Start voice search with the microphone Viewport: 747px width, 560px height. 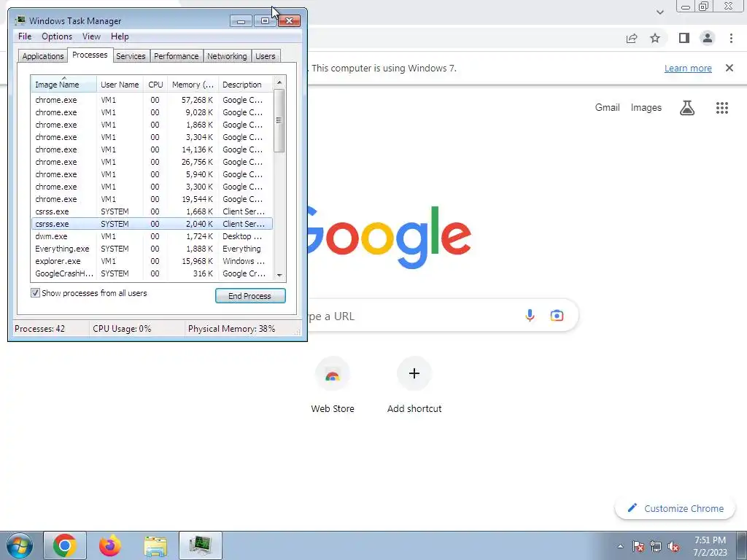pyautogui.click(x=530, y=315)
